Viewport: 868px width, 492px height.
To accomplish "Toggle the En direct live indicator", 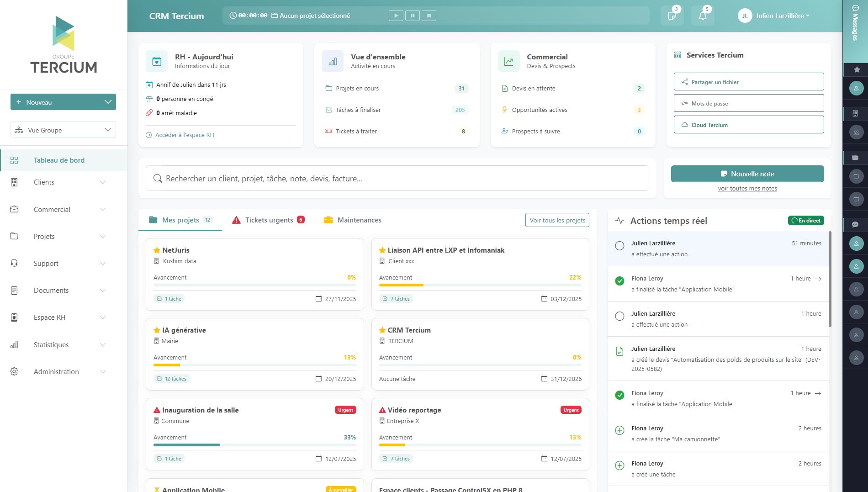I will 806,221.
